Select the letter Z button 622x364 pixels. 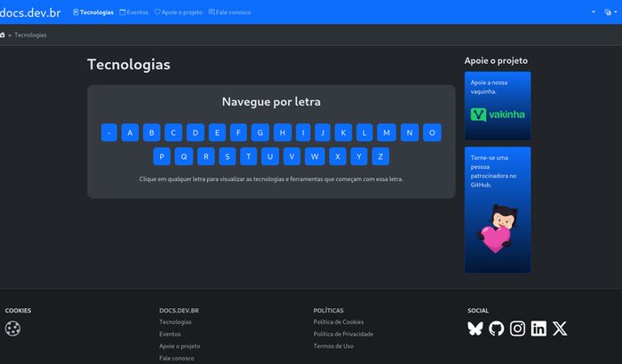[380, 157]
